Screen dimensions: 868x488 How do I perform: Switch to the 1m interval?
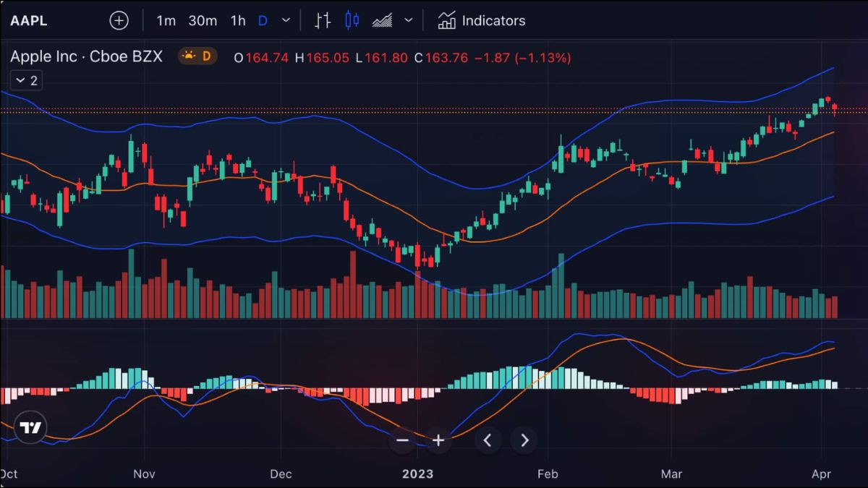(x=166, y=20)
